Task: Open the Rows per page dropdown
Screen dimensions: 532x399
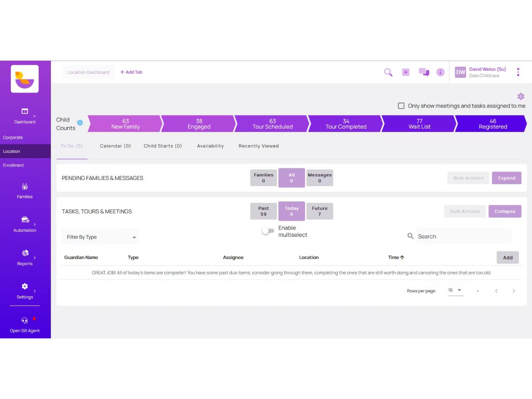Action: tap(455, 290)
